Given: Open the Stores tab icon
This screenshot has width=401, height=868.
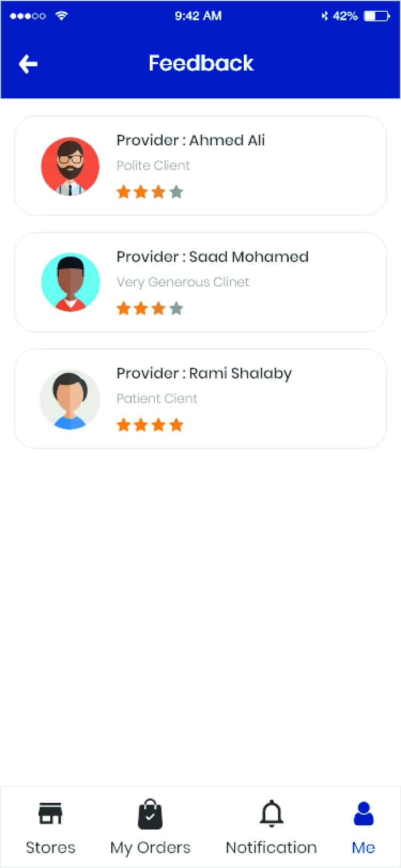Looking at the screenshot, I should (50, 815).
